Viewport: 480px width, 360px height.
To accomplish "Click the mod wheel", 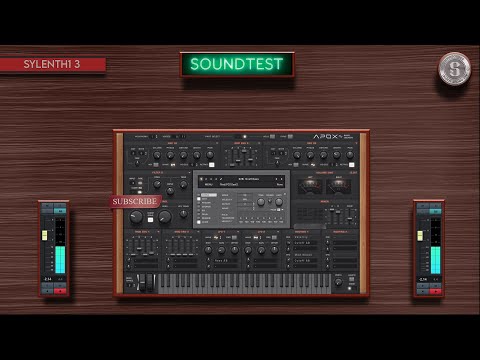I will pyautogui.click(x=150, y=282).
